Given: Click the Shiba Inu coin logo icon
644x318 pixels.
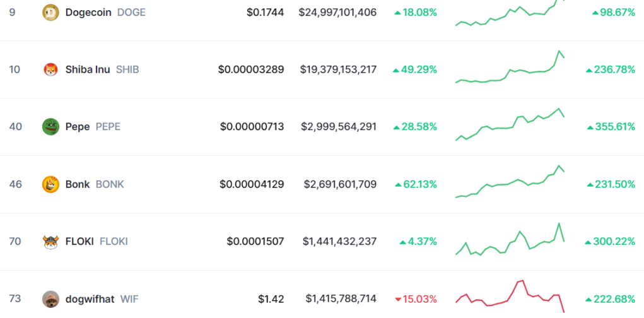Looking at the screenshot, I should pyautogui.click(x=50, y=69).
